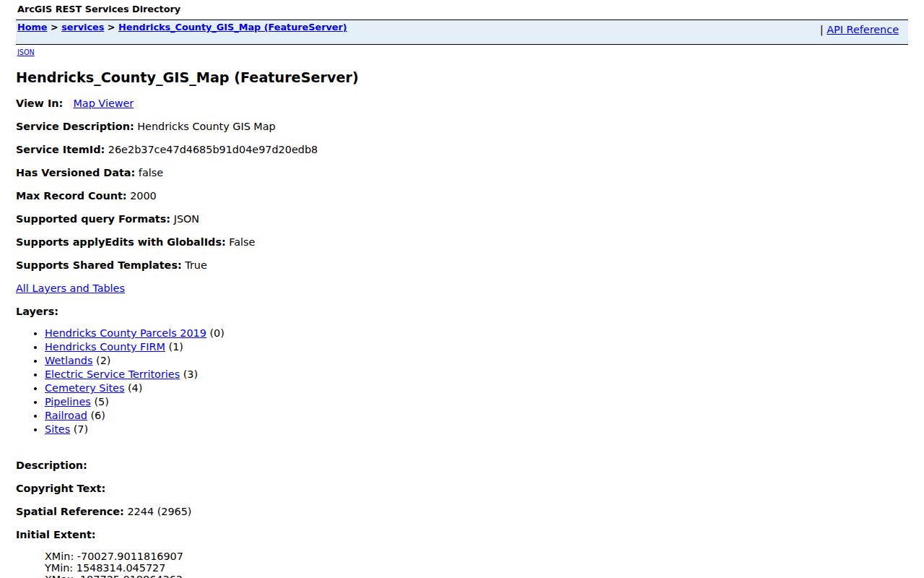Screen dimensions: 924x578
Task: Go to Home in breadcrumb
Action: [32, 27]
